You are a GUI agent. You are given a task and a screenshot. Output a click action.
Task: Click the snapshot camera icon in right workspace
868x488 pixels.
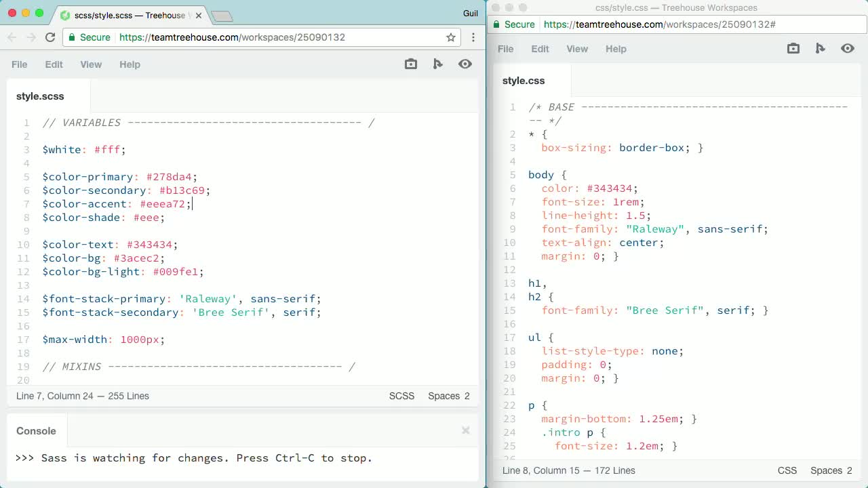(793, 48)
